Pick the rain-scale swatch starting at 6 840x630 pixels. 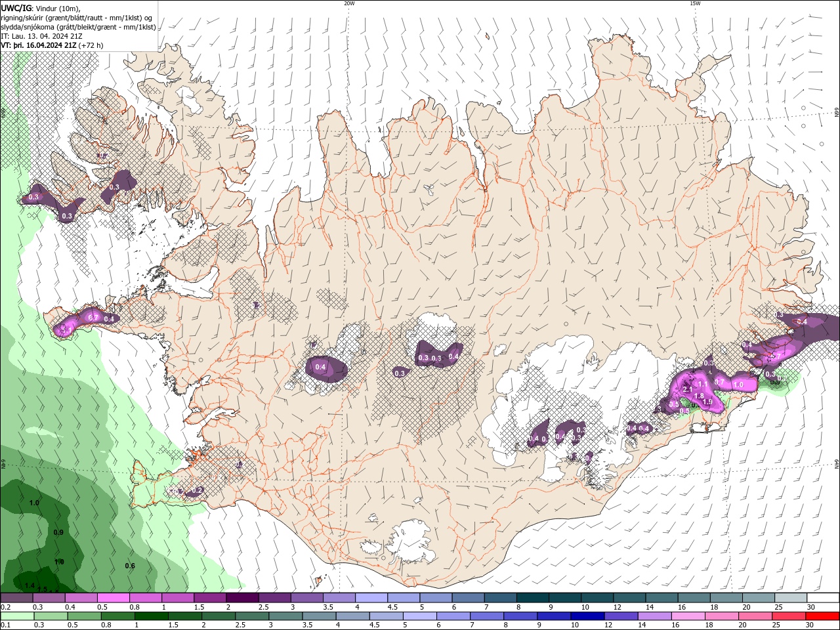tap(452, 616)
